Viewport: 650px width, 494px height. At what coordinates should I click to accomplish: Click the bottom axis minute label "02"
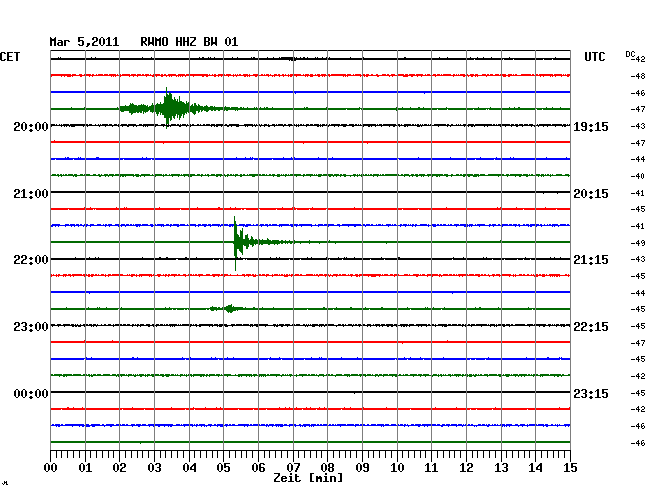pyautogui.click(x=119, y=468)
